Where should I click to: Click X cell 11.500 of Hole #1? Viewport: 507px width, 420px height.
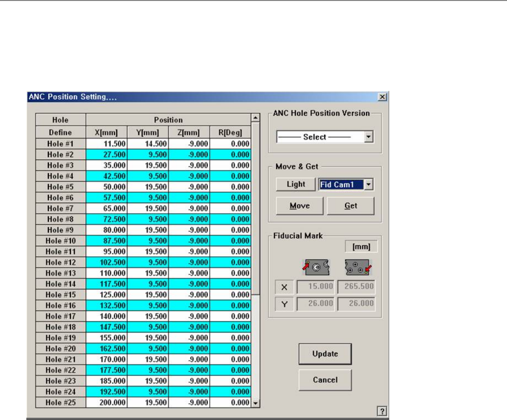pyautogui.click(x=106, y=144)
